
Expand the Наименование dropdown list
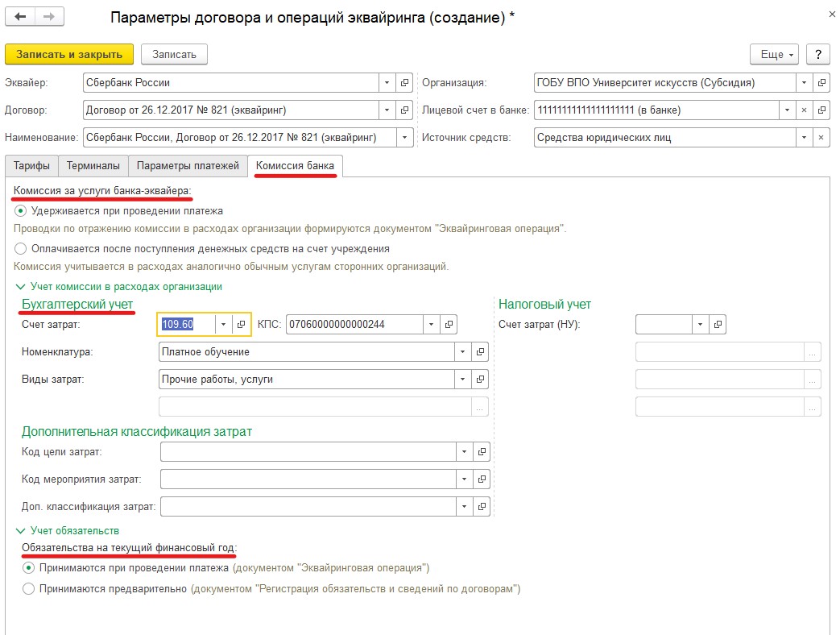click(404, 137)
